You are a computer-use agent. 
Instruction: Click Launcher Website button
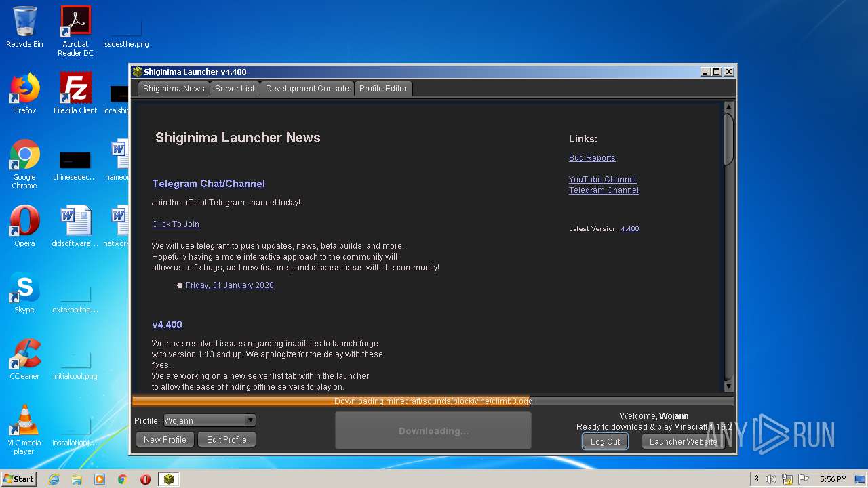[x=684, y=441]
